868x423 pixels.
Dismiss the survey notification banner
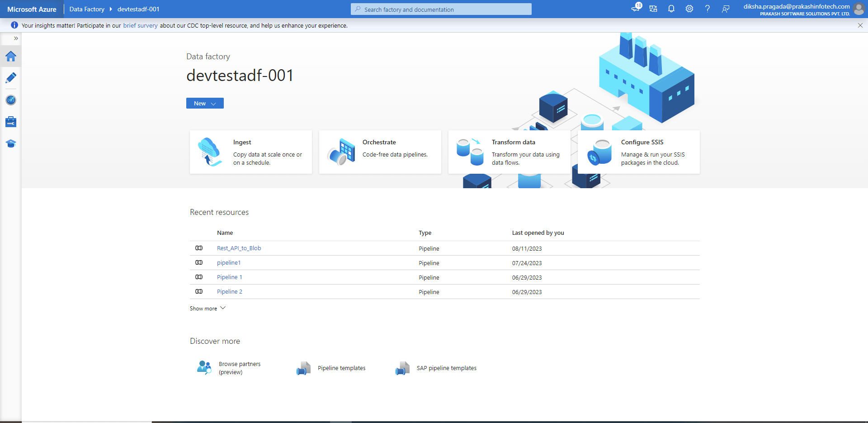[x=860, y=26]
